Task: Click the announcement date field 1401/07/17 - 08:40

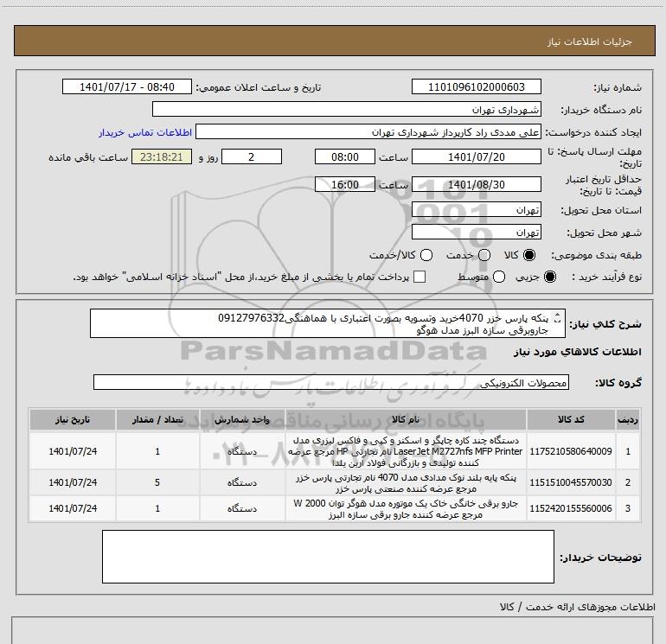Action: click(x=127, y=86)
